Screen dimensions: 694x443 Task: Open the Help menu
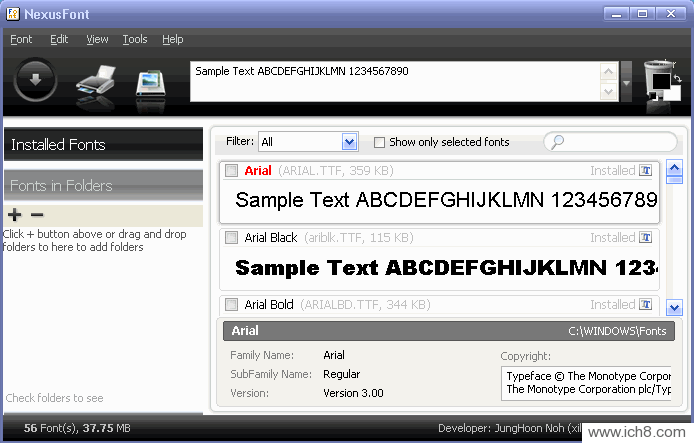[173, 39]
